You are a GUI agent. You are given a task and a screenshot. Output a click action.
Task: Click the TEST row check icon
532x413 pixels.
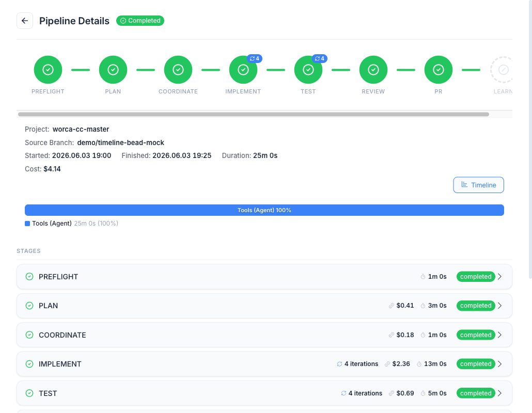(29, 393)
